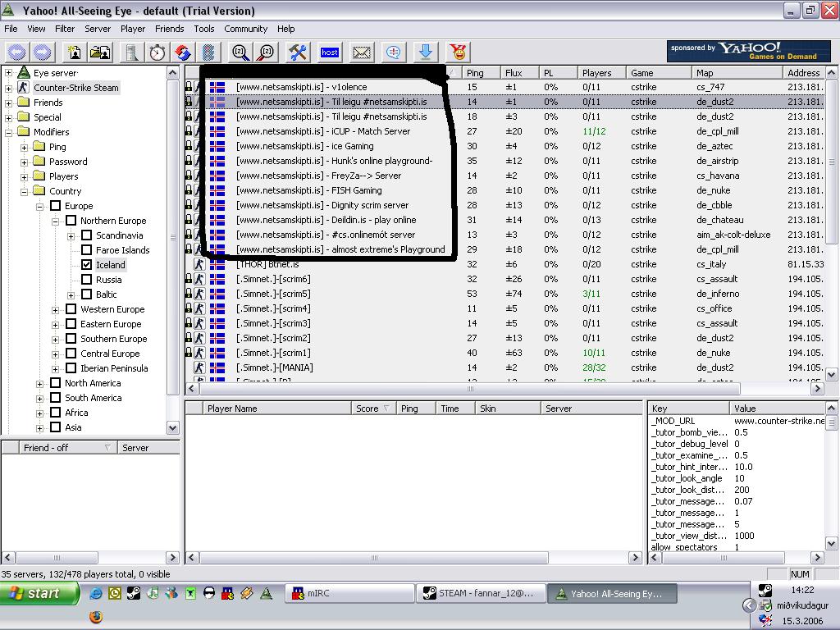Screen dimensions: 840x630
Task: Tick the Faroe Islands checkbox
Action: [86, 249]
